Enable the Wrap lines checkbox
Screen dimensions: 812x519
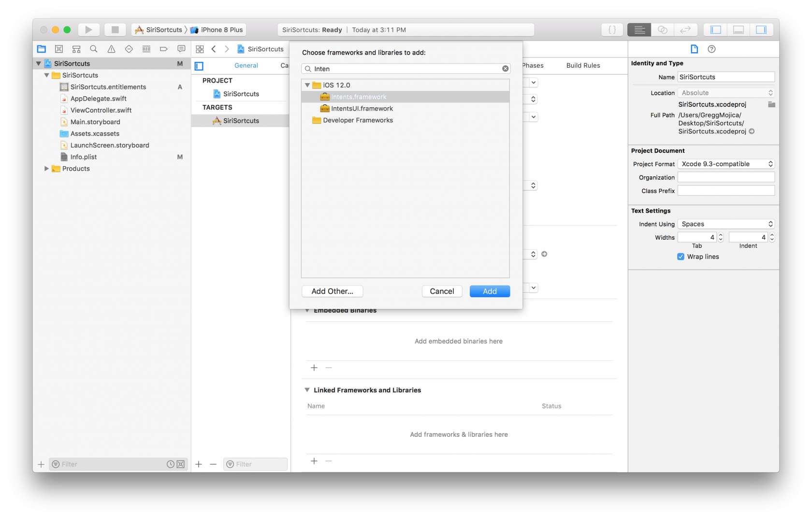click(681, 257)
